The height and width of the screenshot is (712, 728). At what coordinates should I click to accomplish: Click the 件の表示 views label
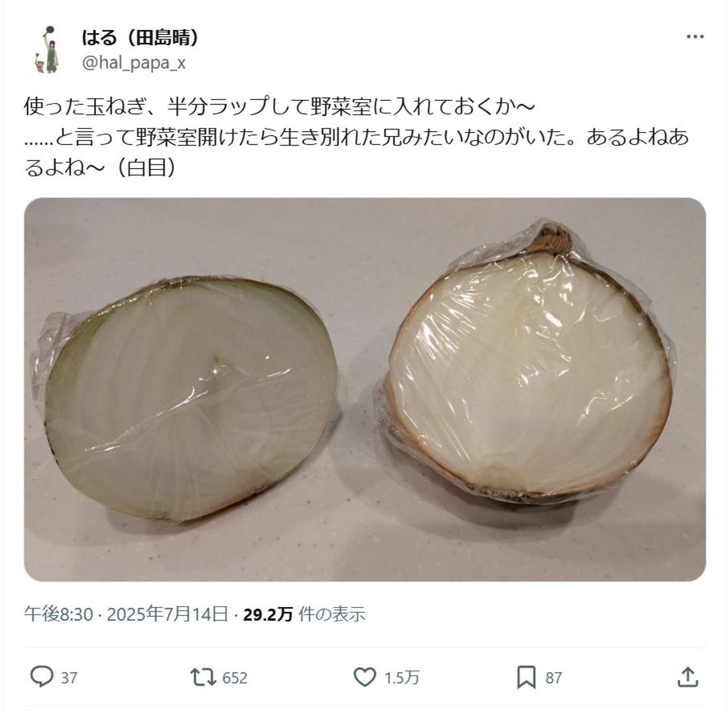[332, 614]
